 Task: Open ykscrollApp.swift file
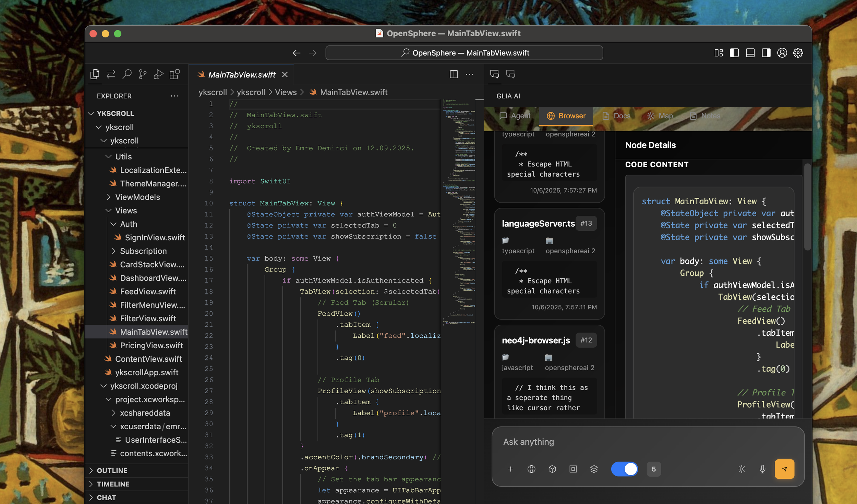136,372
